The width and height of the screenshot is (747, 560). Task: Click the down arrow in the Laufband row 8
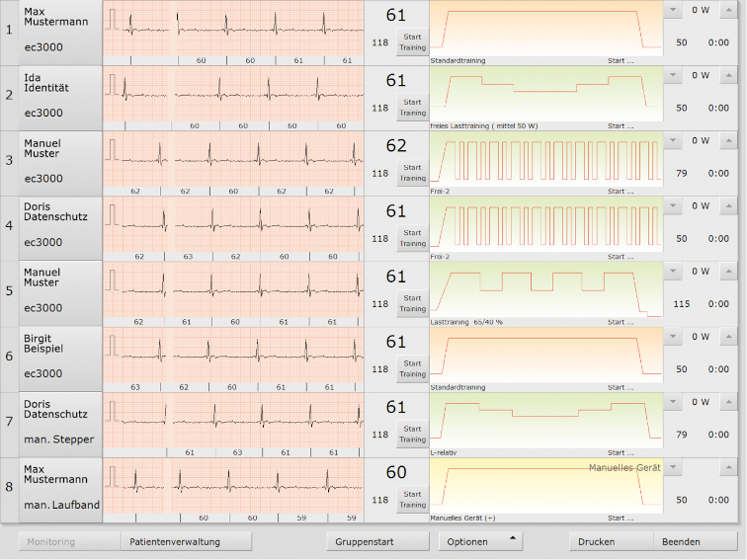click(673, 467)
